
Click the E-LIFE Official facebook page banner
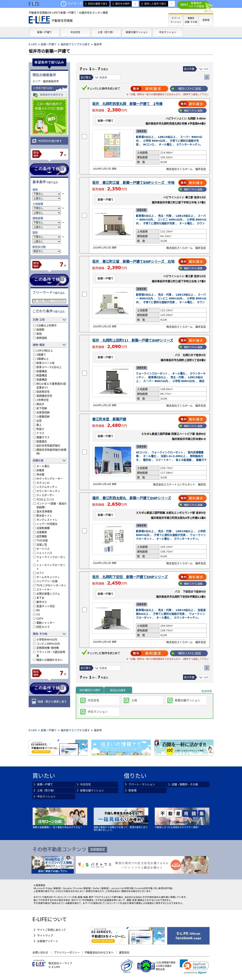188,935
